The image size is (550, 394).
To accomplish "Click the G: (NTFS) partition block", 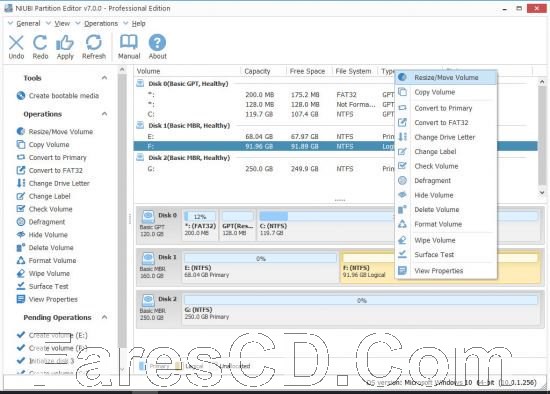I will tap(361, 308).
